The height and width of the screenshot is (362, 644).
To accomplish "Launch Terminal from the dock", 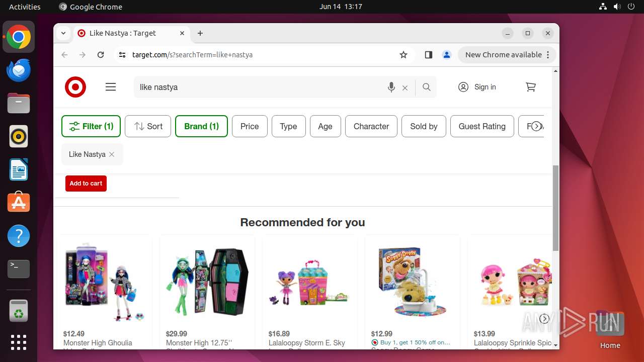I will coord(19,269).
